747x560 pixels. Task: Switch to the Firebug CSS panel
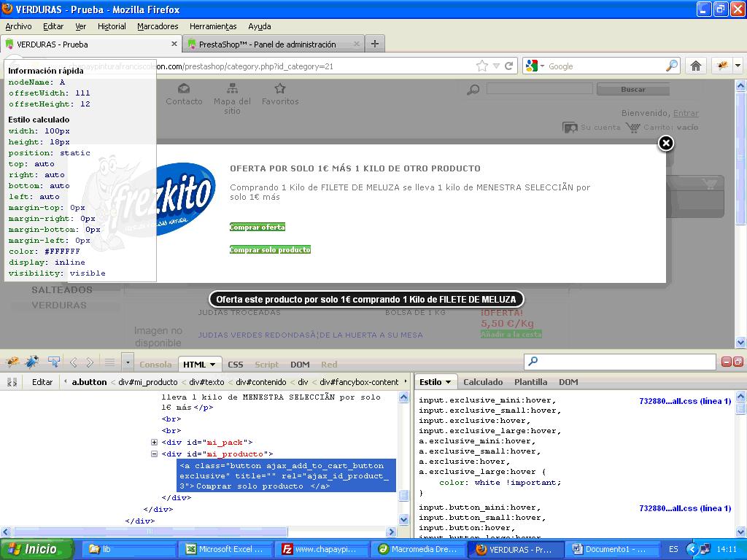pyautogui.click(x=236, y=365)
